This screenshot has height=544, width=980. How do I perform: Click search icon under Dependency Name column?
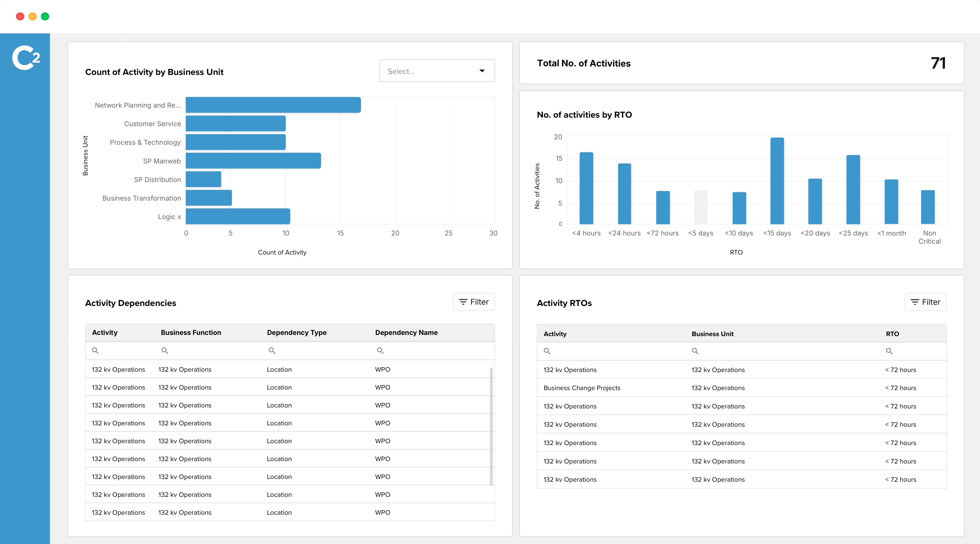tap(380, 351)
